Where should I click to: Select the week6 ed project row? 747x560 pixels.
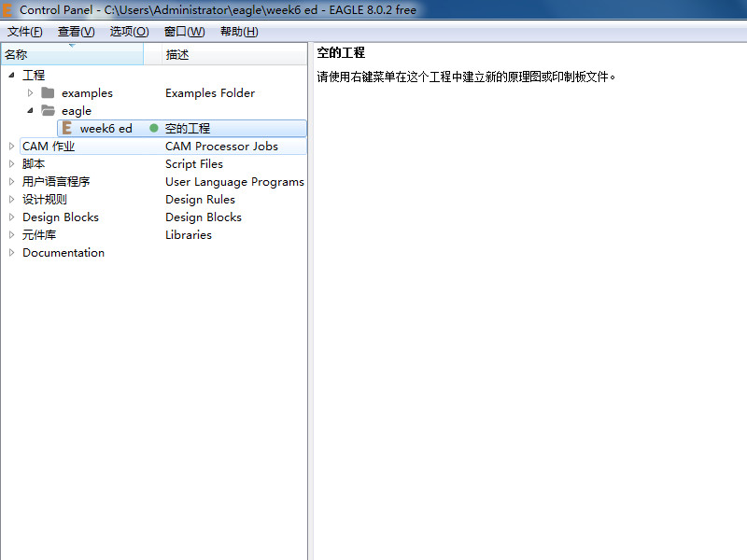pos(182,128)
